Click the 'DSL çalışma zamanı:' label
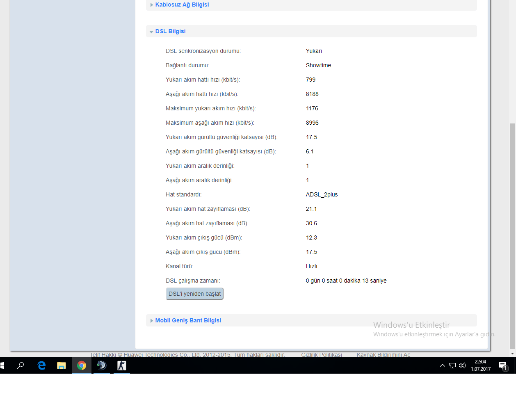The width and height of the screenshot is (525, 420). [x=193, y=281]
